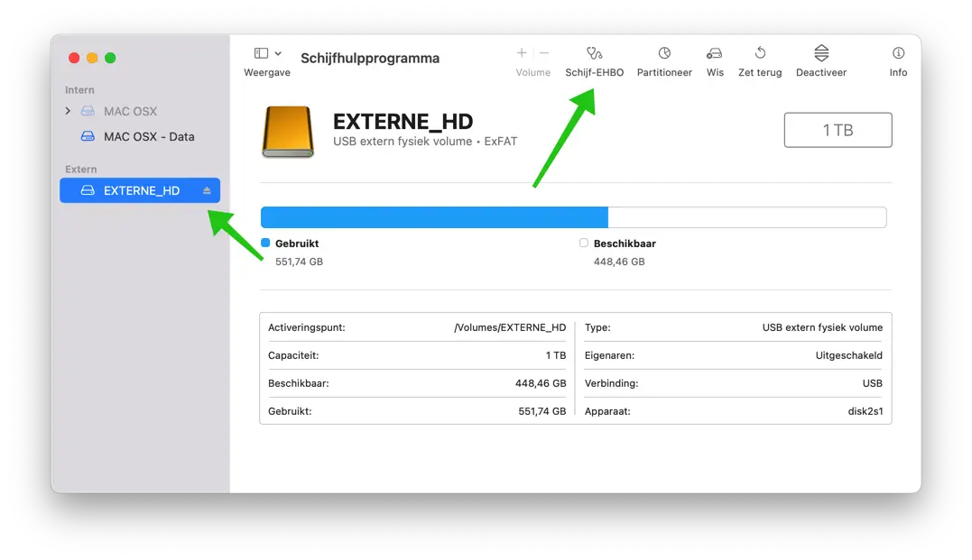This screenshot has width=972, height=560.
Task: Click the Activeringspunt label
Action: pyautogui.click(x=306, y=327)
